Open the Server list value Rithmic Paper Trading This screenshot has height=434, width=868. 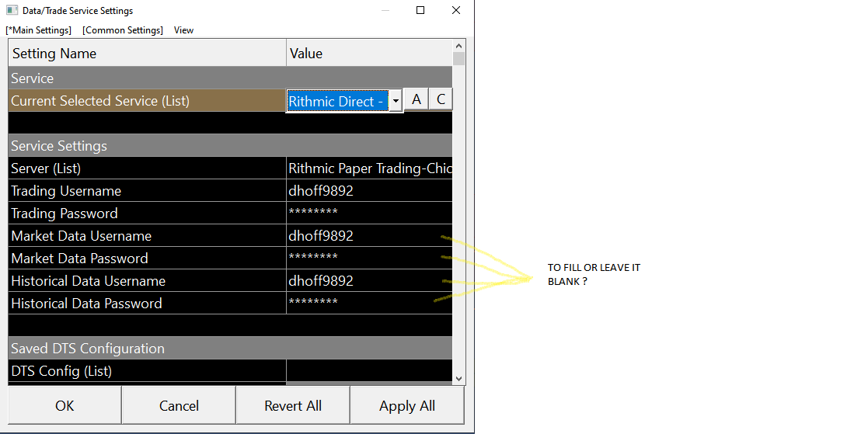pos(369,168)
